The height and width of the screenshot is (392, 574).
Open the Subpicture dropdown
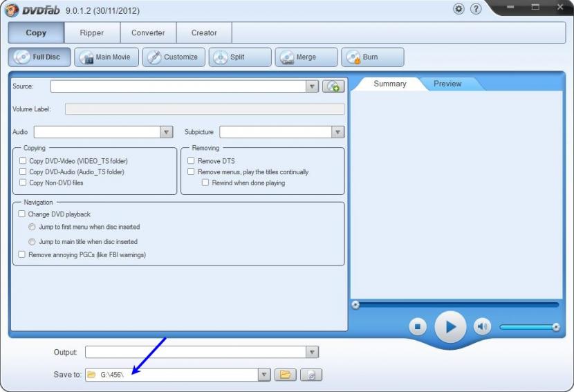tap(337, 132)
